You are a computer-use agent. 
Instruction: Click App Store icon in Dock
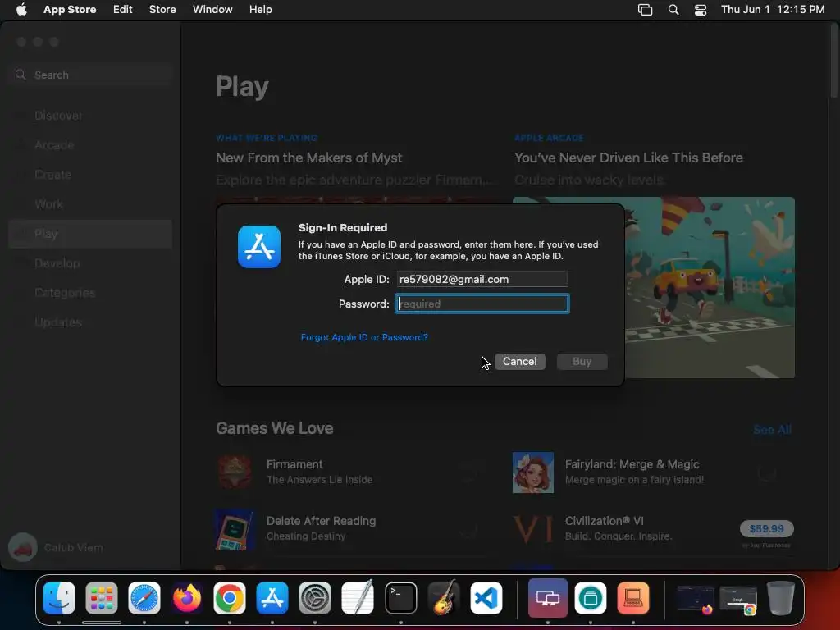(272, 598)
